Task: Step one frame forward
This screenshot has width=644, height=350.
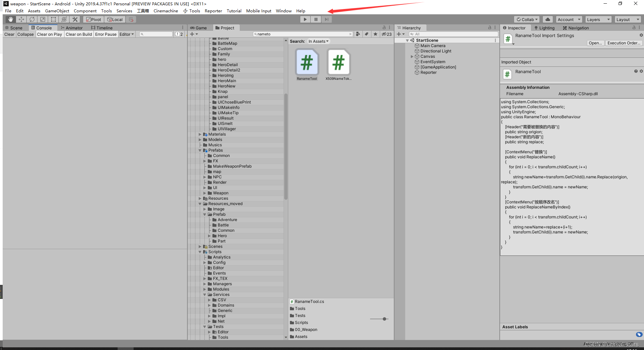Action: click(327, 19)
